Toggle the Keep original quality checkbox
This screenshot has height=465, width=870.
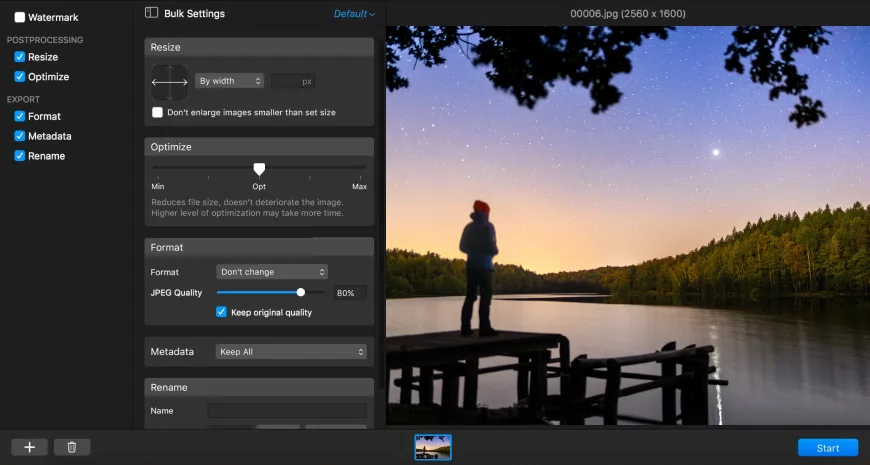(221, 312)
